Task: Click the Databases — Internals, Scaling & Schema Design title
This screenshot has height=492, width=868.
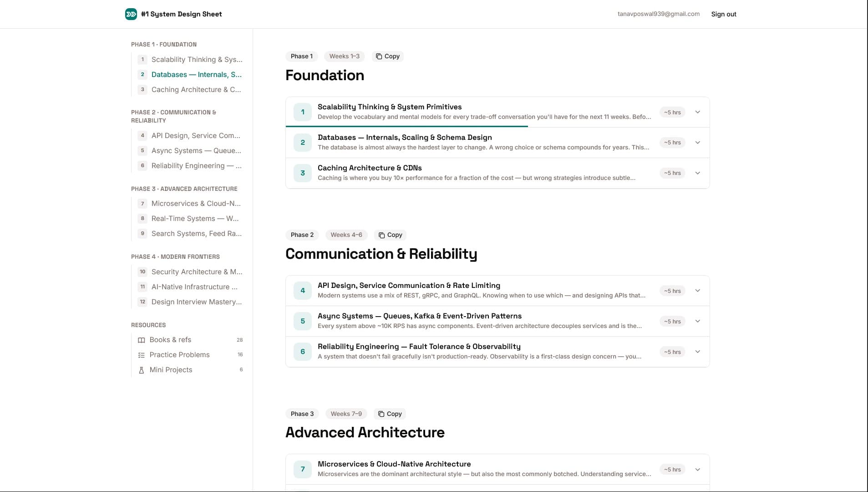Action: pyautogui.click(x=405, y=138)
